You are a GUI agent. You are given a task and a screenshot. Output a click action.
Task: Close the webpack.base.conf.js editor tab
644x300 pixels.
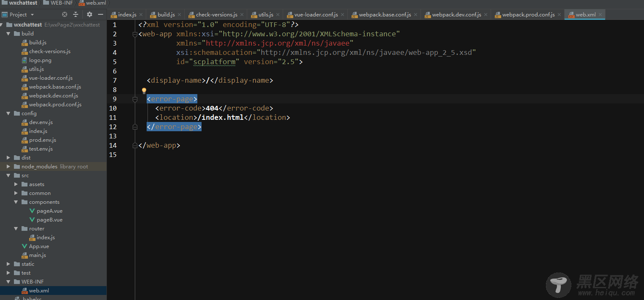point(416,15)
